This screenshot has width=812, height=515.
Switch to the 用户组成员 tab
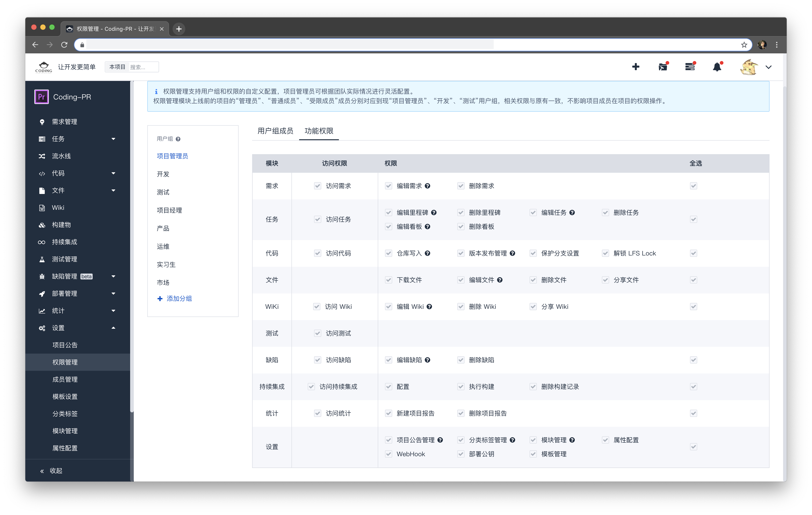click(275, 131)
